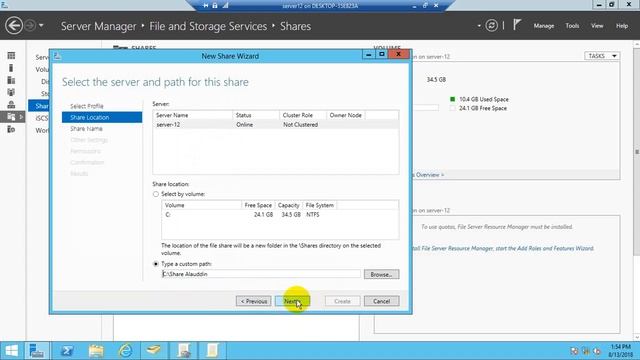Select the Select Profile wizard step
The image size is (640, 360).
point(87,106)
